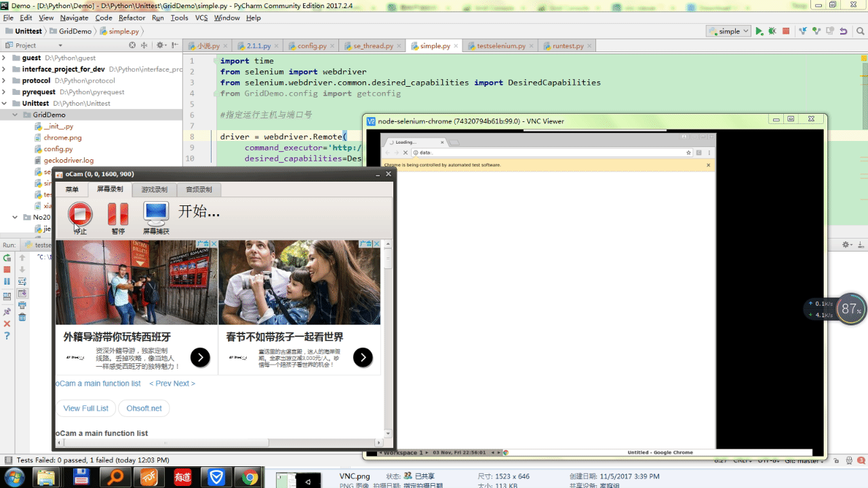Hide Project panel icon
This screenshot has height=488, width=868.
click(x=174, y=45)
